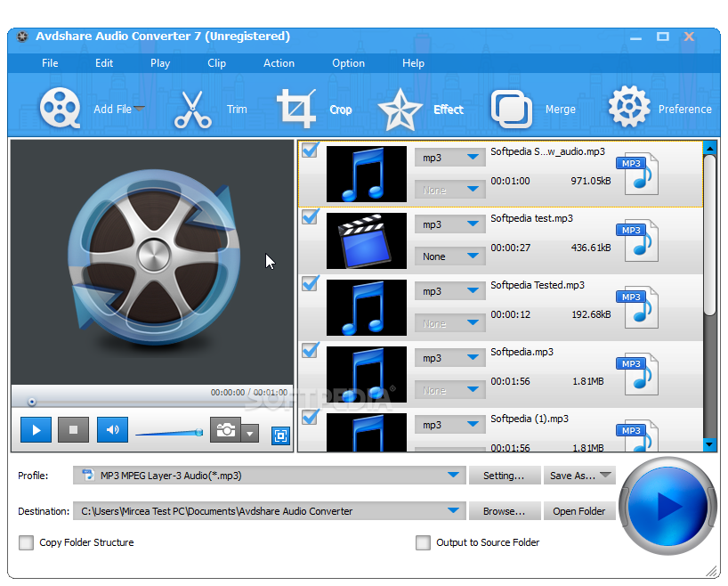Viewport: 728px width, 586px height.
Task: Select the Trim scissors tool
Action: tap(192, 109)
